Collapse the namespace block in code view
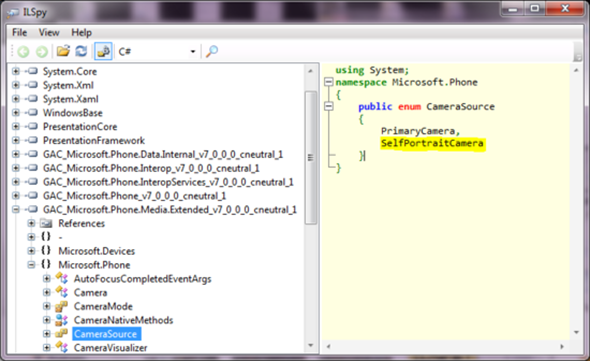590x361 pixels. 329,82
